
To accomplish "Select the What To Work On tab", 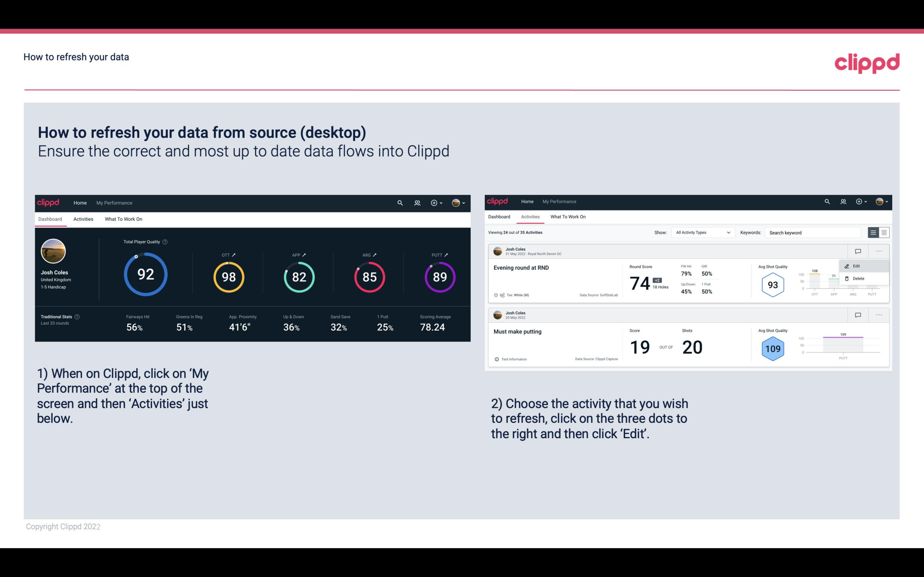I will 123,219.
